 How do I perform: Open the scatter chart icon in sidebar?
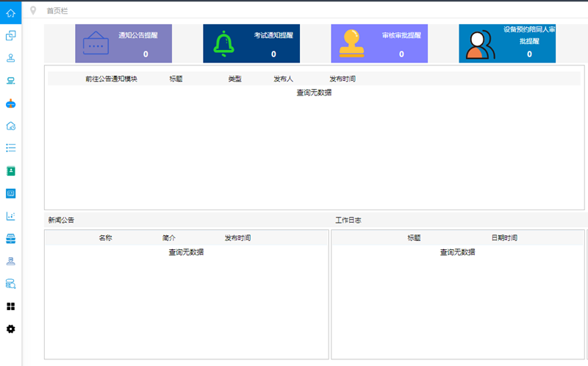10,216
